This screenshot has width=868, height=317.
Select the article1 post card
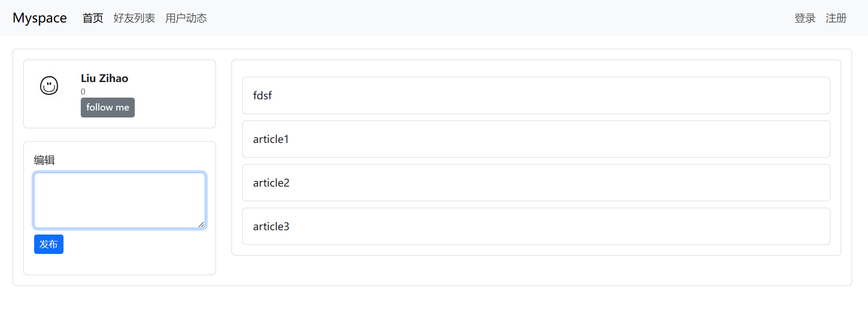click(x=536, y=139)
